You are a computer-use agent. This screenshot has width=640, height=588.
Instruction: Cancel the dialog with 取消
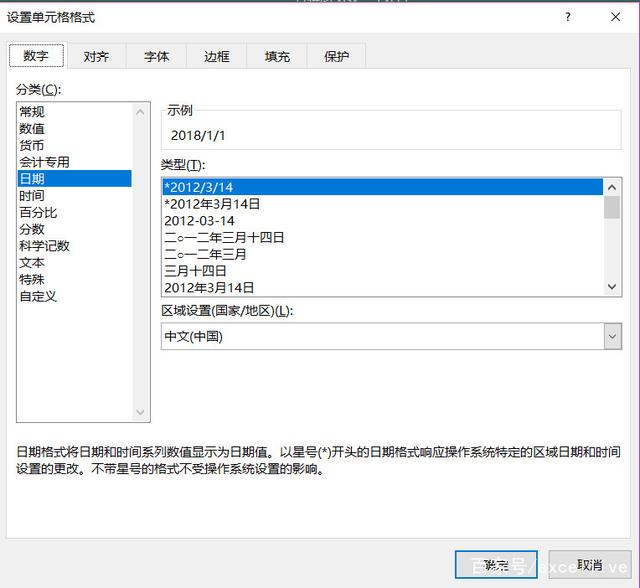pyautogui.click(x=590, y=565)
